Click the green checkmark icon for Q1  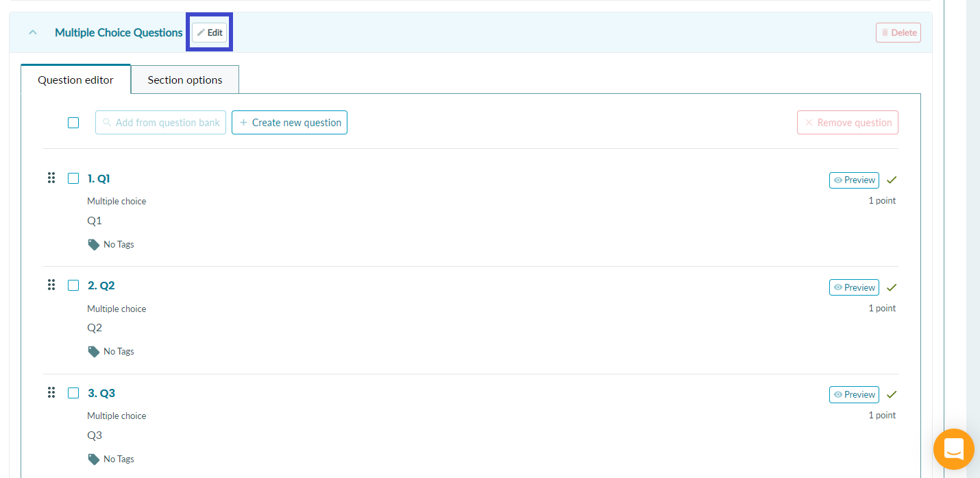point(892,180)
